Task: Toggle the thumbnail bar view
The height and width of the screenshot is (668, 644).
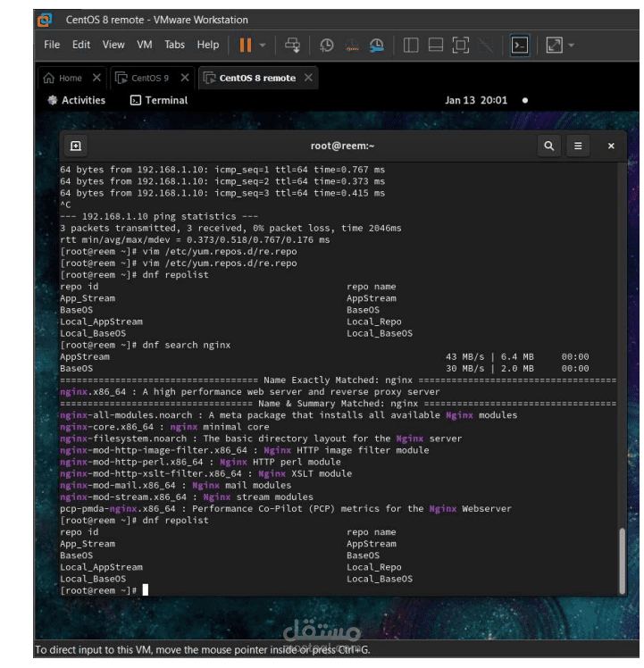Action: (435, 45)
